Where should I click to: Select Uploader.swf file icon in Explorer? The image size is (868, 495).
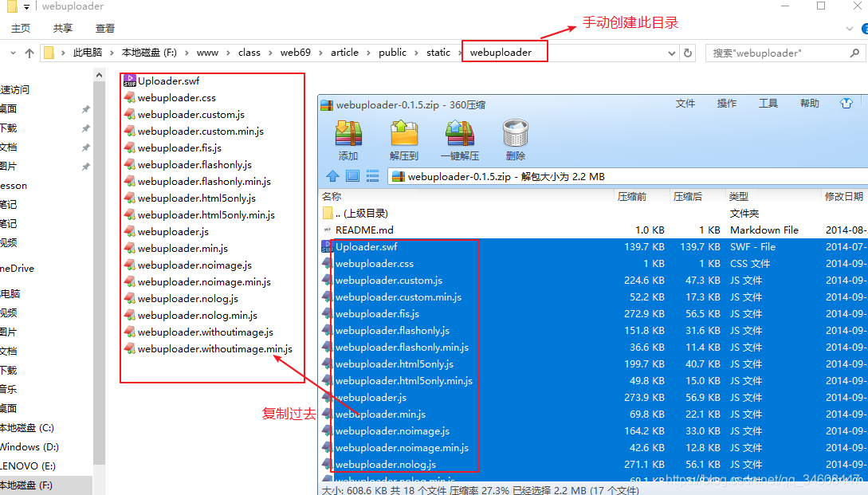coord(130,81)
